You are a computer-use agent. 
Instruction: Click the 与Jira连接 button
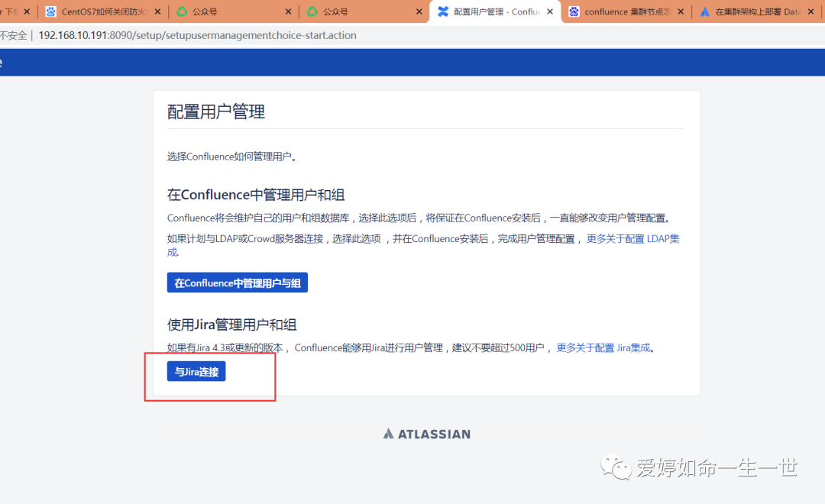tap(196, 371)
